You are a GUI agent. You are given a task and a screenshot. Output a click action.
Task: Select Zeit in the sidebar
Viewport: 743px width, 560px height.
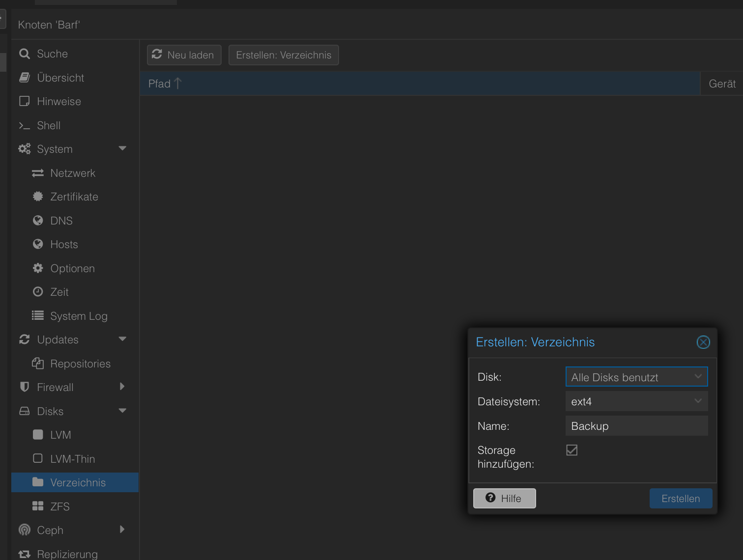click(x=75, y=292)
